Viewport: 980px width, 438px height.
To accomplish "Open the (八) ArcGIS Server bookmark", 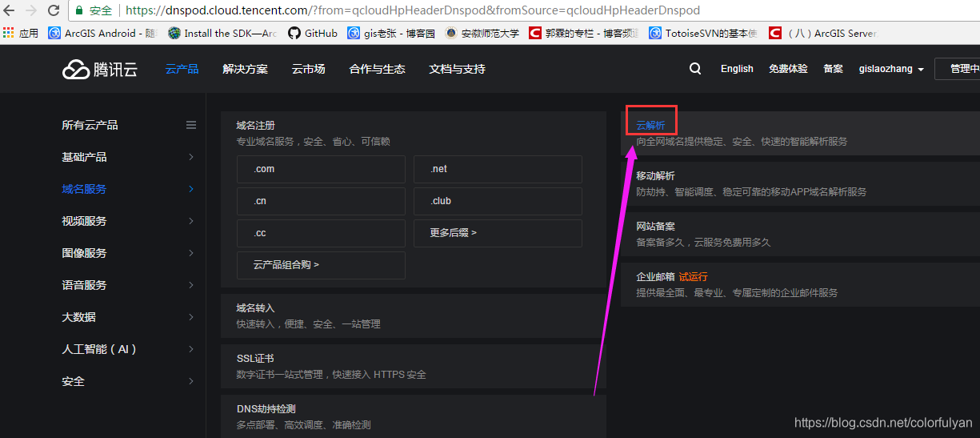I will coord(823,33).
